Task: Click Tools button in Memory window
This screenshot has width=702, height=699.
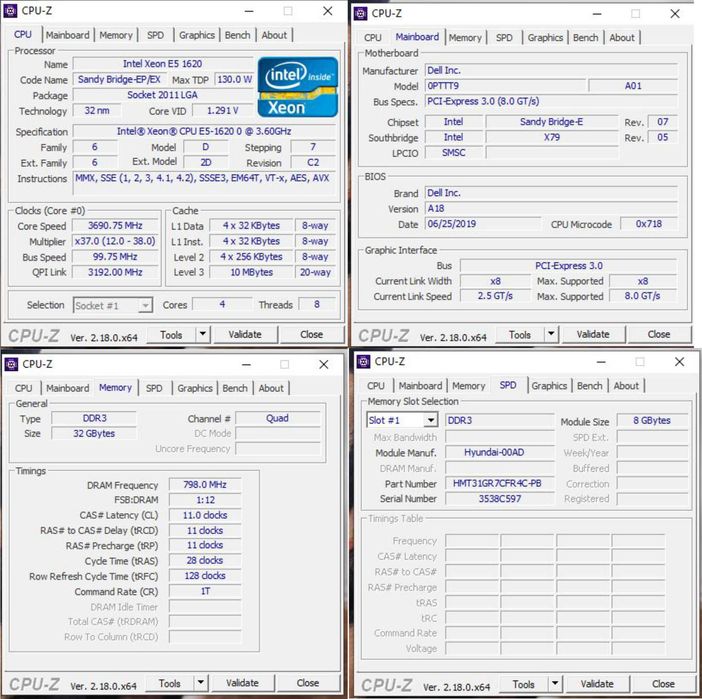Action: point(170,683)
